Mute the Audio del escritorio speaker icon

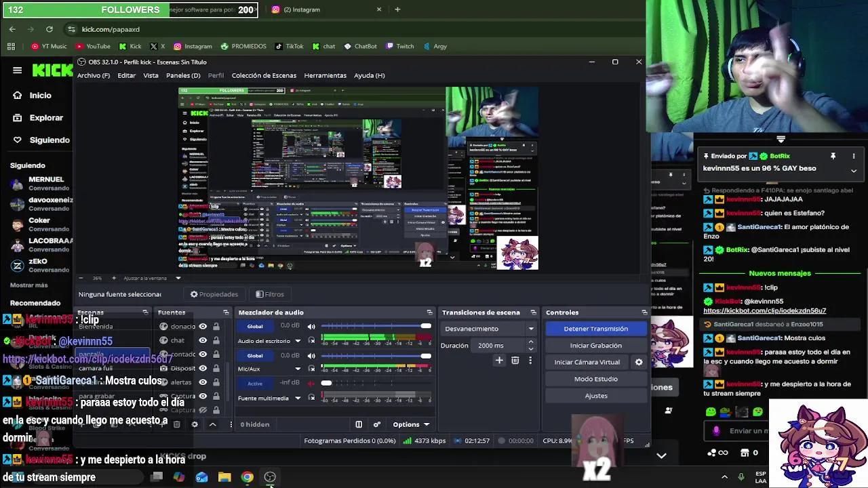tap(311, 326)
